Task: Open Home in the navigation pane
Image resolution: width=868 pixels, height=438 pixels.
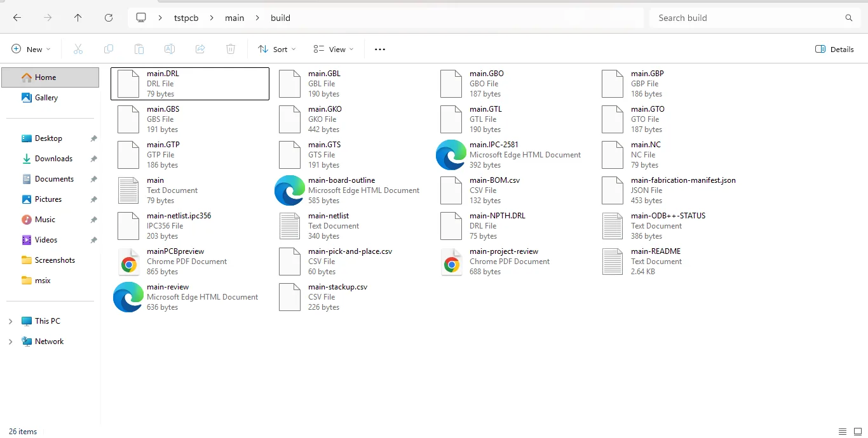Action: coord(50,77)
